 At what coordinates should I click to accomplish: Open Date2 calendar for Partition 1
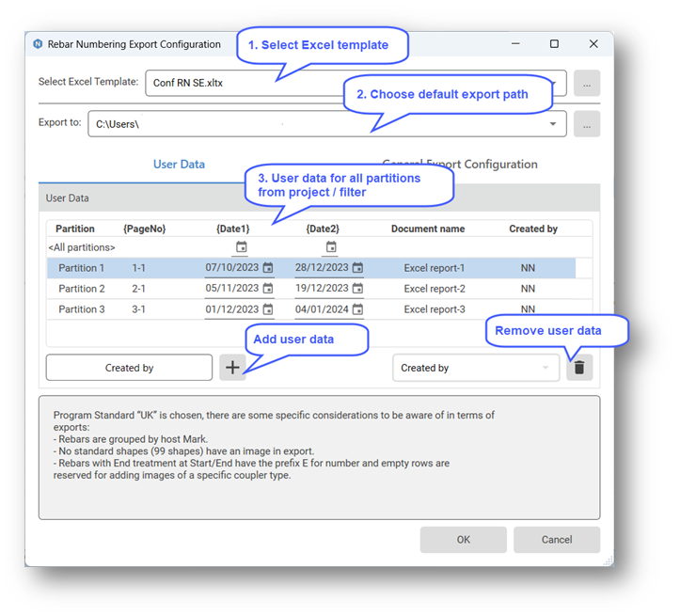click(x=357, y=268)
